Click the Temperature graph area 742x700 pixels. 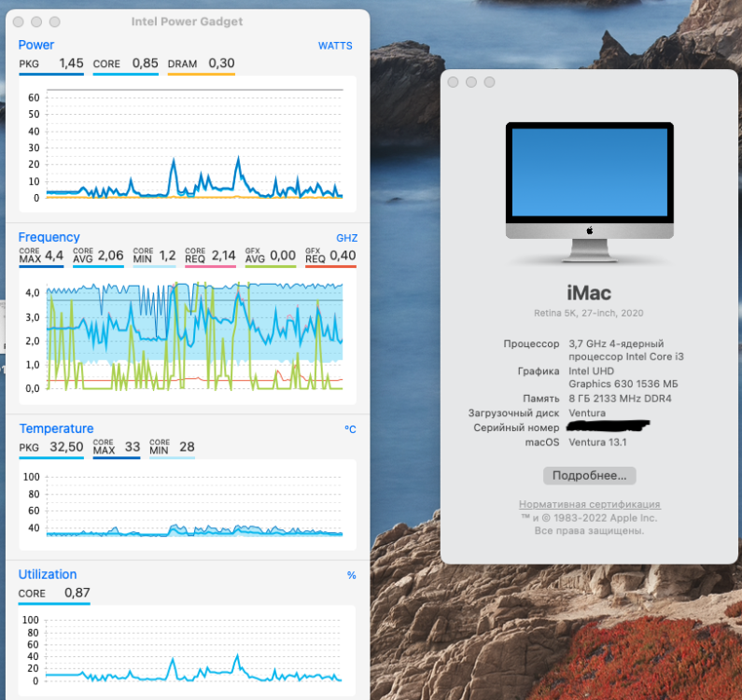click(188, 505)
